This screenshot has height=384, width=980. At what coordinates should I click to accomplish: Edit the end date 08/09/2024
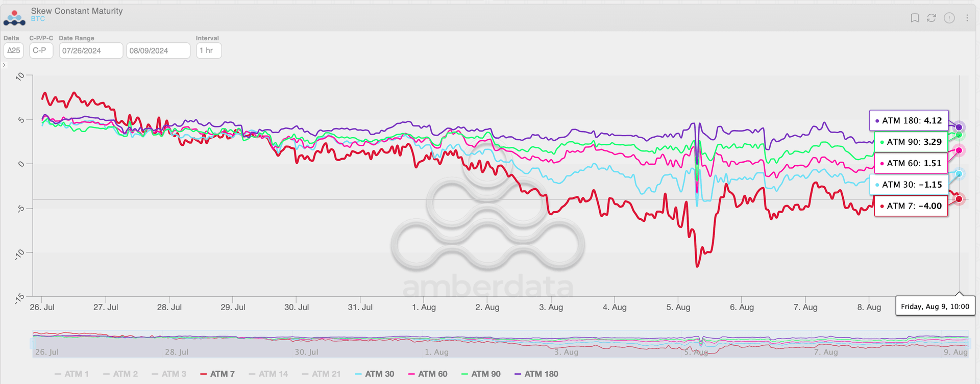click(x=158, y=50)
